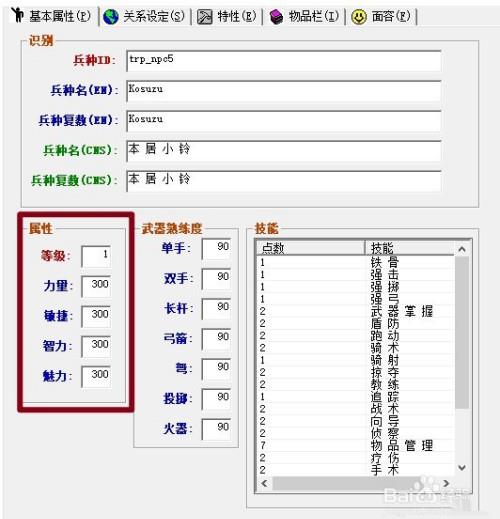Select the 力量 strength field
Viewport: 500px width, 519px height.
(x=96, y=286)
